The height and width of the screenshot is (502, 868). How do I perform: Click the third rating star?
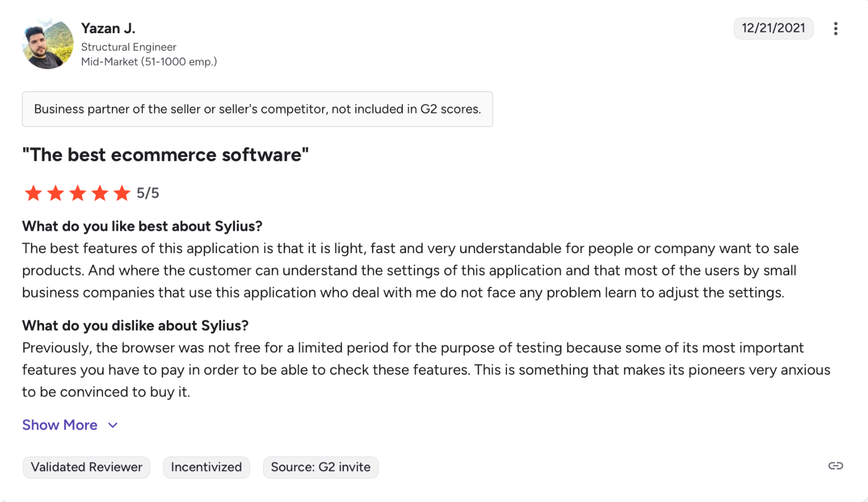(x=78, y=193)
